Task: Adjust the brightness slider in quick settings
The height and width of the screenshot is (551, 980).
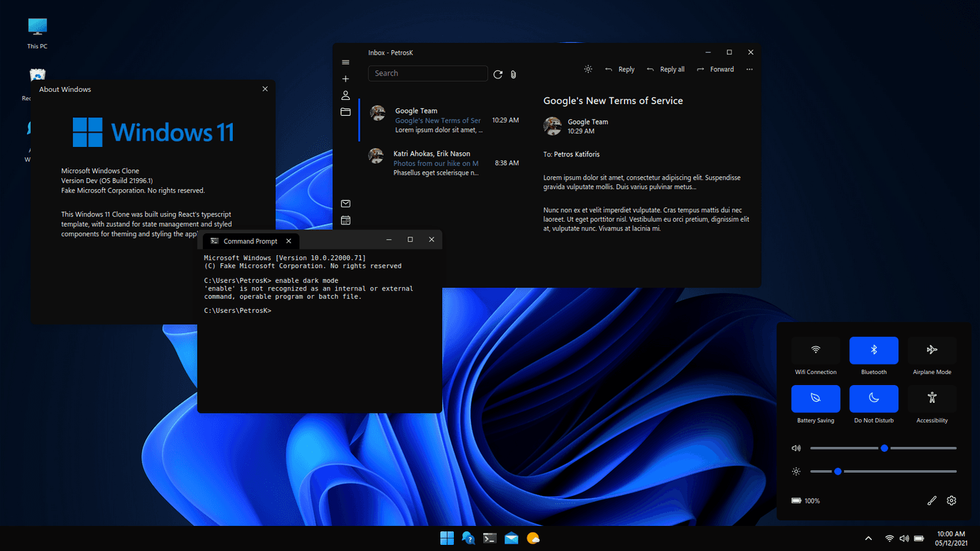Action: pyautogui.click(x=883, y=471)
